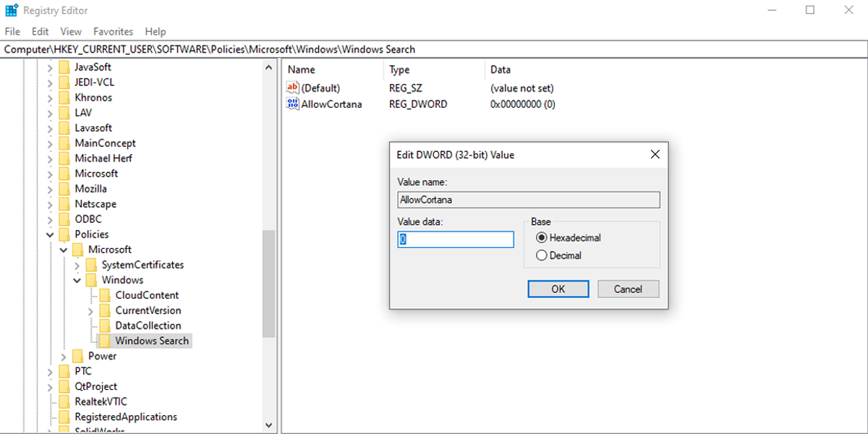Collapse the Policies tree node
The image size is (868, 434).
tap(50, 234)
